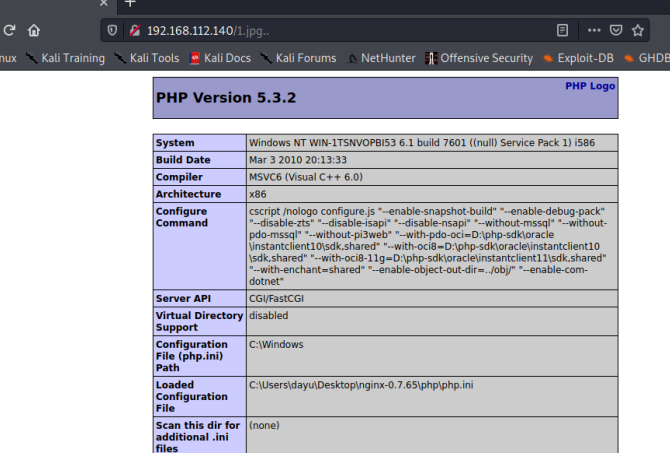670x459 pixels.
Task: Select the Architecture row label
Action: click(x=188, y=194)
